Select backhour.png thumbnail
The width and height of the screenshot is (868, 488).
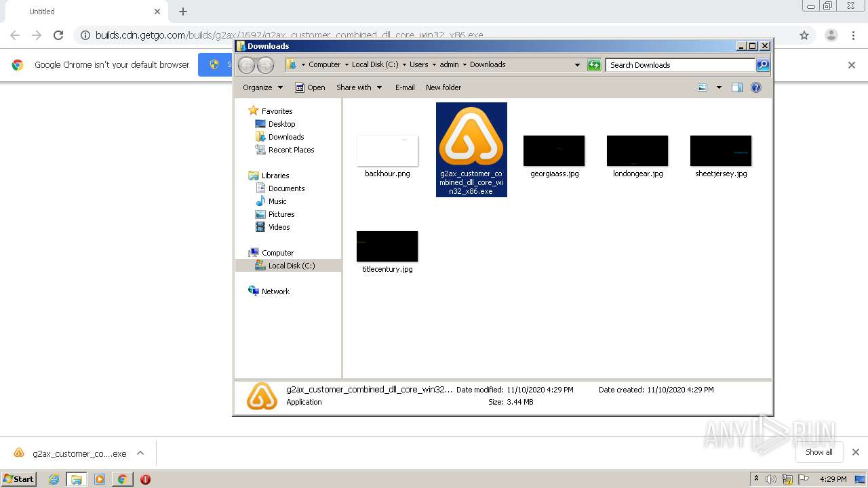pos(387,150)
